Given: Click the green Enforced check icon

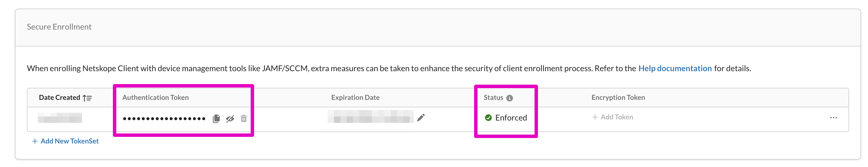Looking at the screenshot, I should (488, 118).
